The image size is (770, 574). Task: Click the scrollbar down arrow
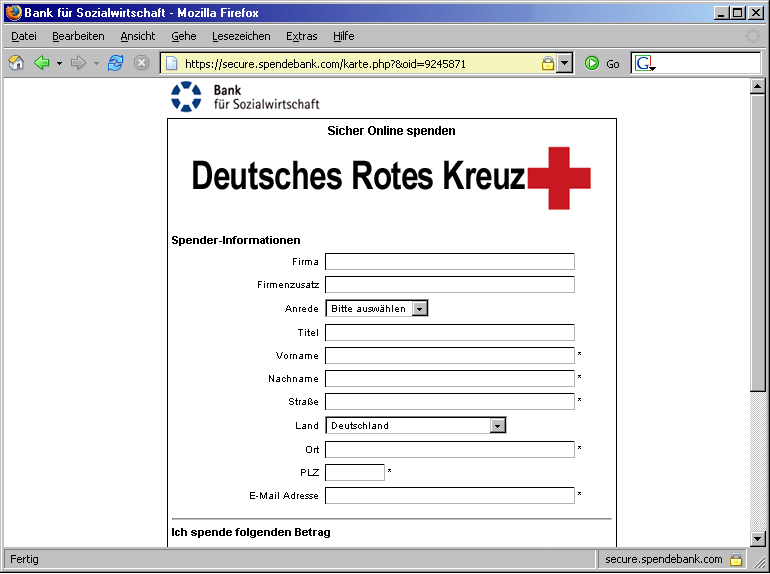tap(758, 539)
